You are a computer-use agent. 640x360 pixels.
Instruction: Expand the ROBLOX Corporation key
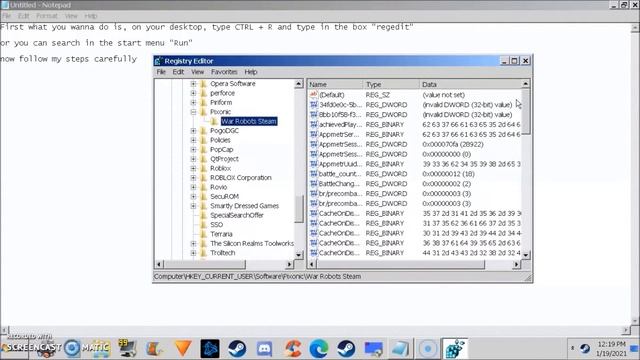click(193, 178)
